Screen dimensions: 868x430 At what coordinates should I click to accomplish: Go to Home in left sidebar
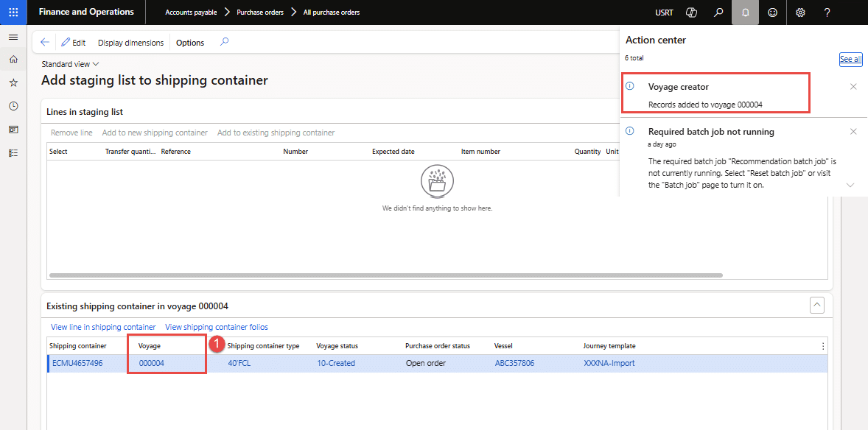[13, 60]
